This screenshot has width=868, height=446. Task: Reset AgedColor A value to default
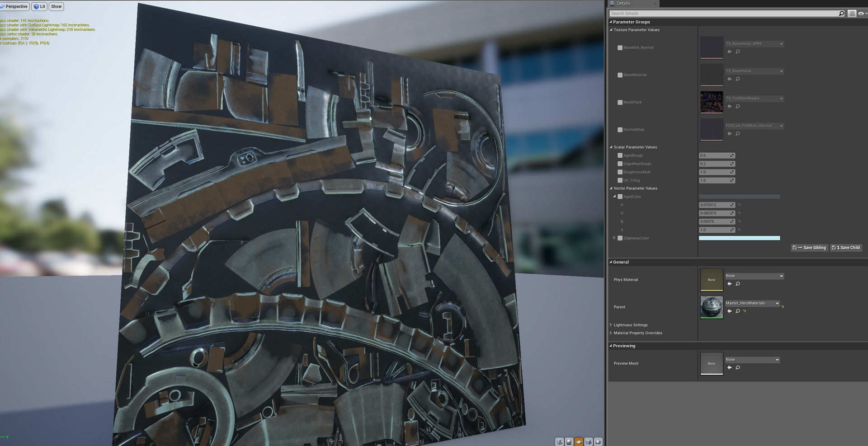740,230
